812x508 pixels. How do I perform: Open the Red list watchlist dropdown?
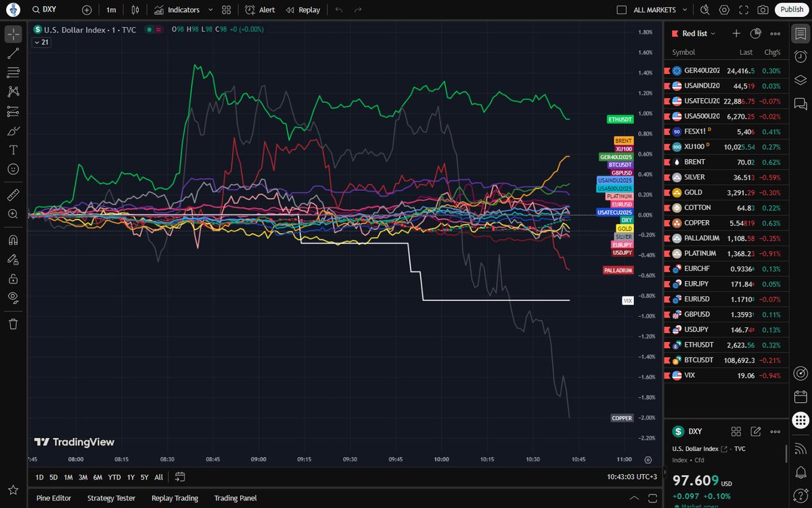coord(699,33)
